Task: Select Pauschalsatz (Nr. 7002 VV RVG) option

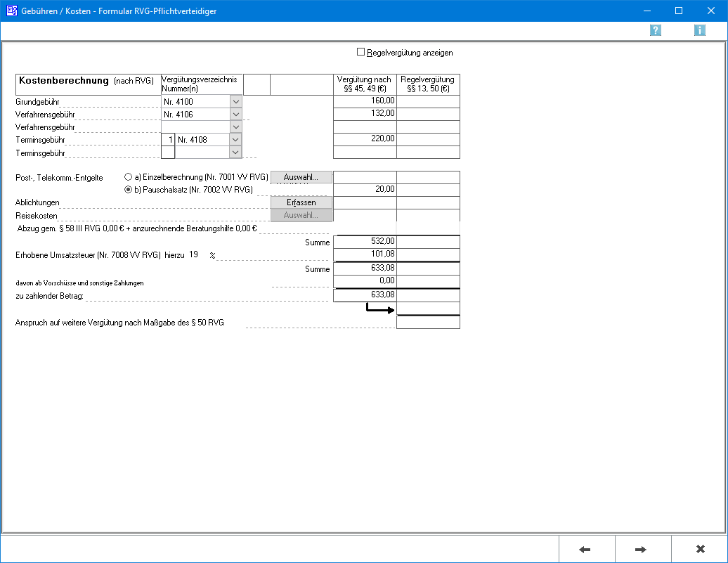Action: 128,190
